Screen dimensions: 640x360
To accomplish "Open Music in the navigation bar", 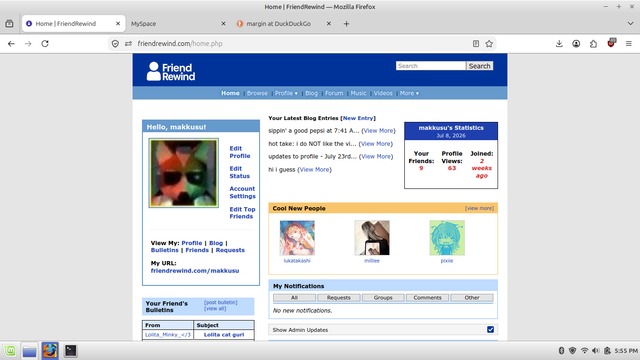I will pos(358,93).
